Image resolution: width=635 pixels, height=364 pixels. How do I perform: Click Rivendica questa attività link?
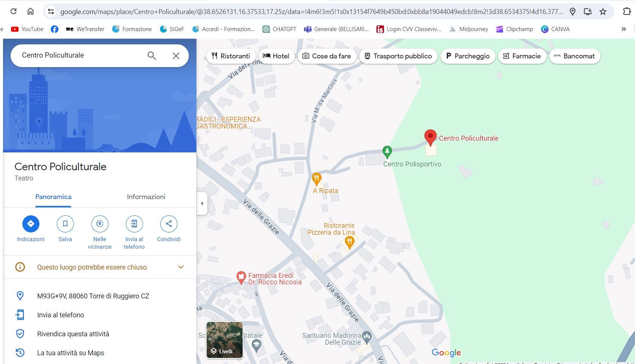click(x=73, y=334)
